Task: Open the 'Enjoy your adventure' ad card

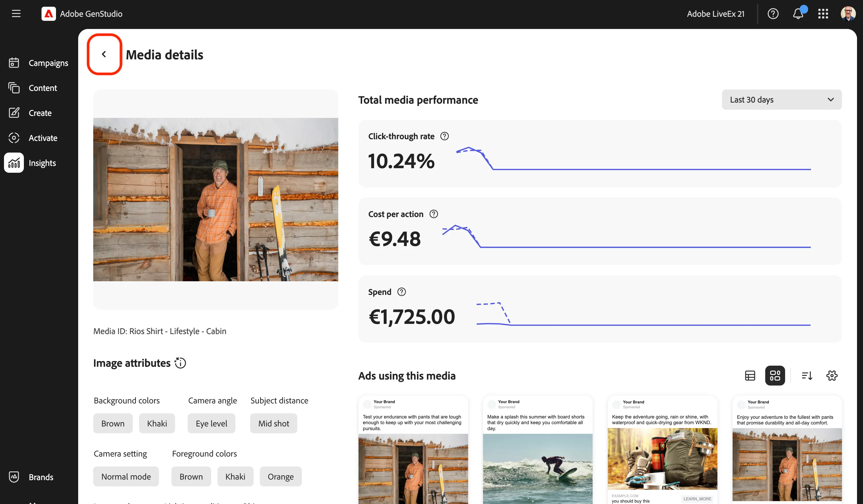Action: (787, 450)
